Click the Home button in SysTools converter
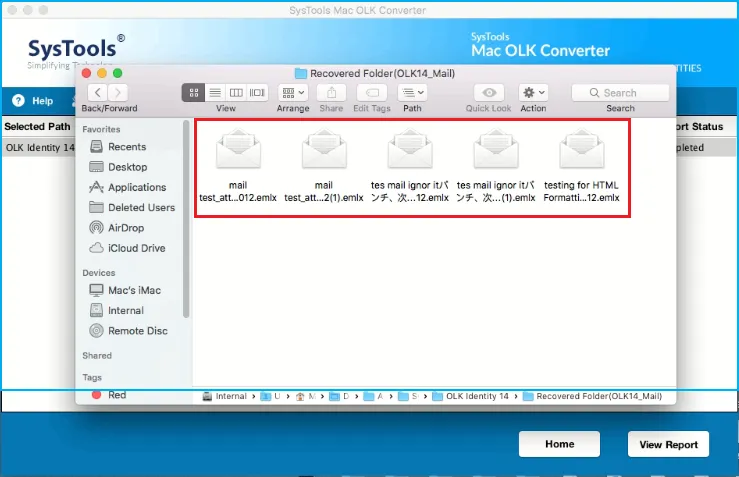The width and height of the screenshot is (739, 477). pyautogui.click(x=559, y=444)
